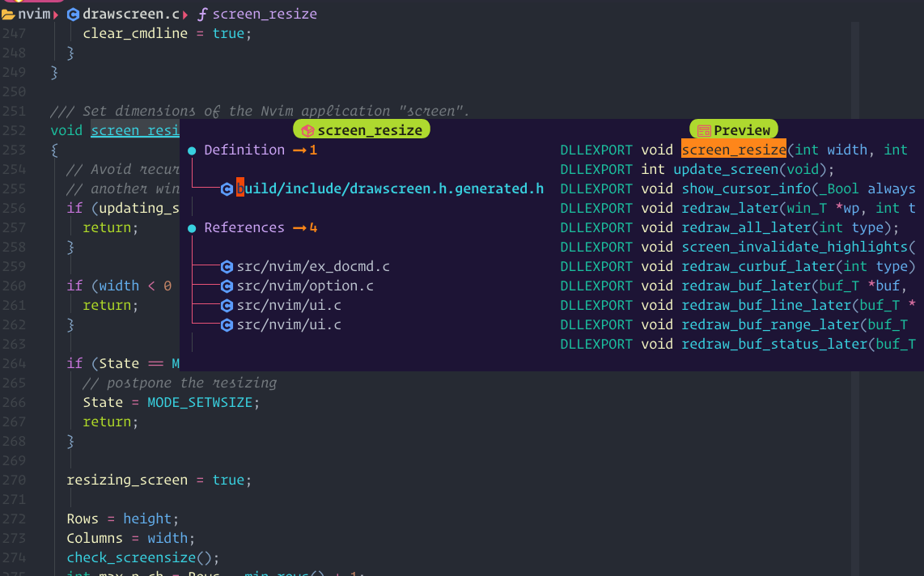Click the cube icon in screen_resize popup title
Viewport: 924px width, 576px height.
(x=307, y=129)
